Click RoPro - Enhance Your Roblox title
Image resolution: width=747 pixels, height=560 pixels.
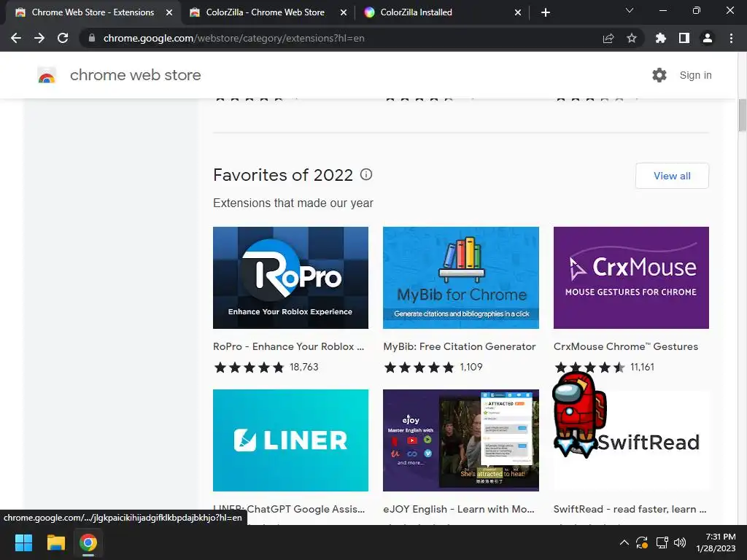(288, 346)
